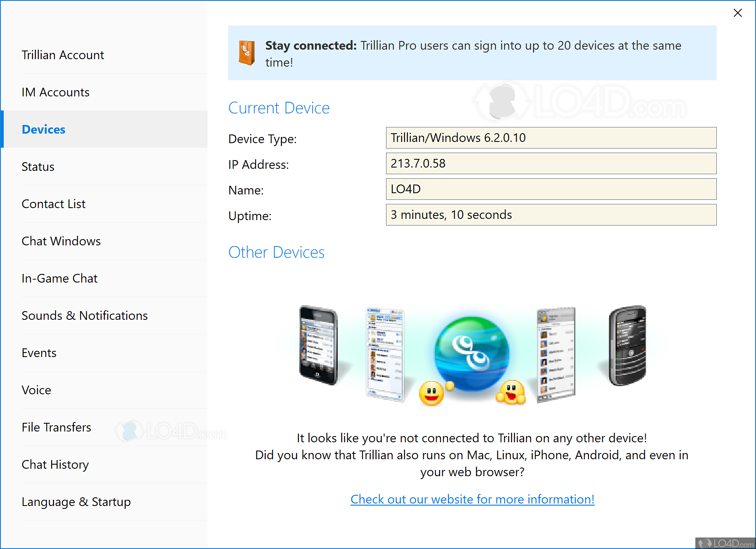Close the preferences window
This screenshot has height=549, width=756.
(737, 13)
